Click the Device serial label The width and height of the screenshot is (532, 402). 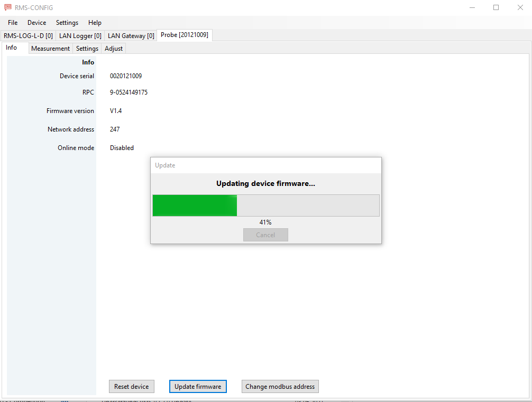click(x=77, y=76)
